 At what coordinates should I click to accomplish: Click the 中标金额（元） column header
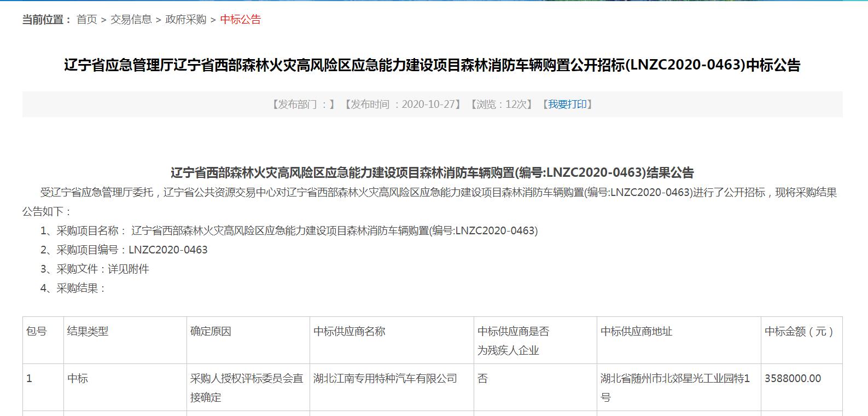tap(799, 331)
